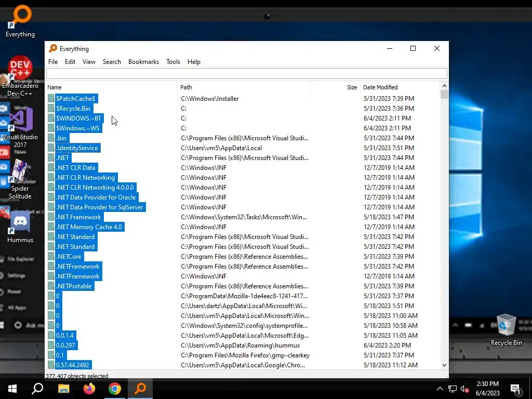Click the date 6/4/2023 2:20 PM
This screenshot has width=532, height=399.
tap(387, 345)
